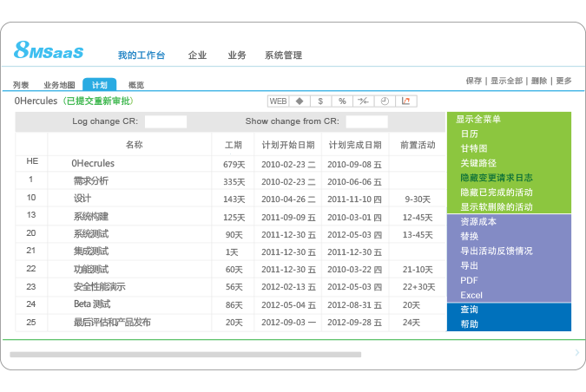Click the 显示全部 link
The image size is (586, 392).
click(x=506, y=81)
